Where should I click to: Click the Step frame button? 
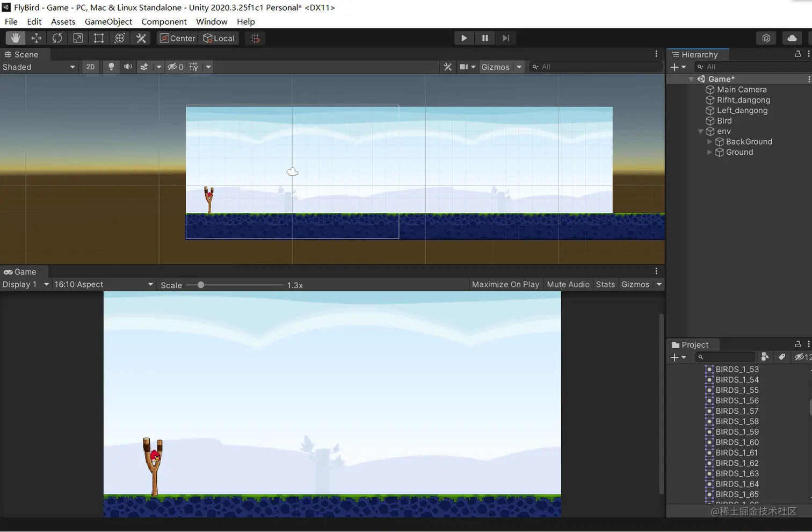click(506, 38)
